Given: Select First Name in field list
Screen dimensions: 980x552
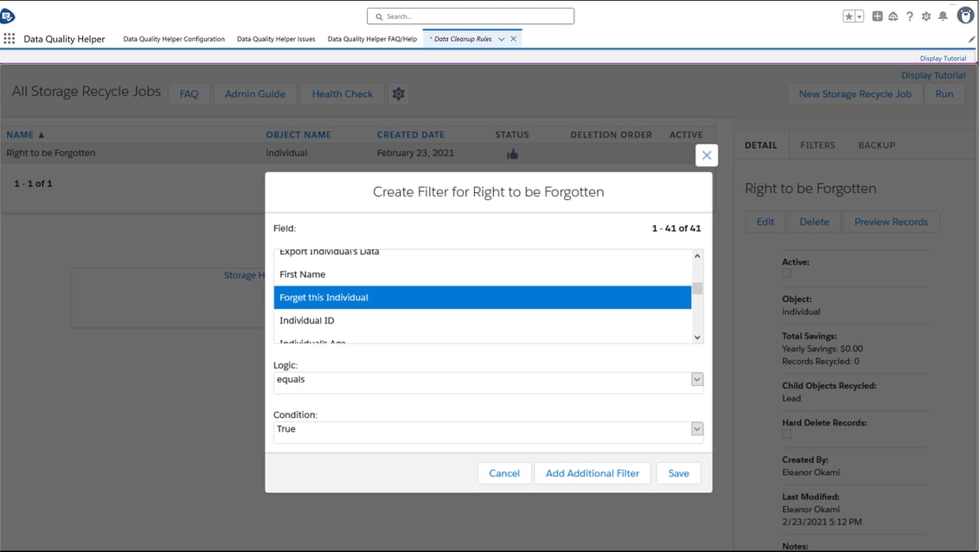Looking at the screenshot, I should (x=483, y=274).
